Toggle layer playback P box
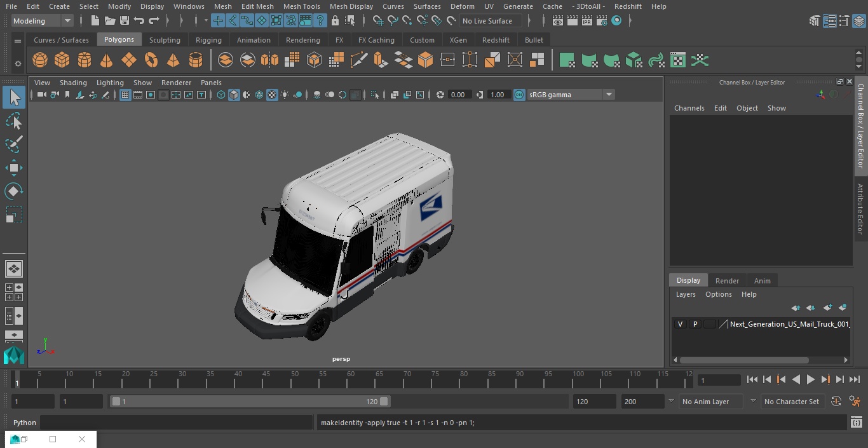 [695, 324]
